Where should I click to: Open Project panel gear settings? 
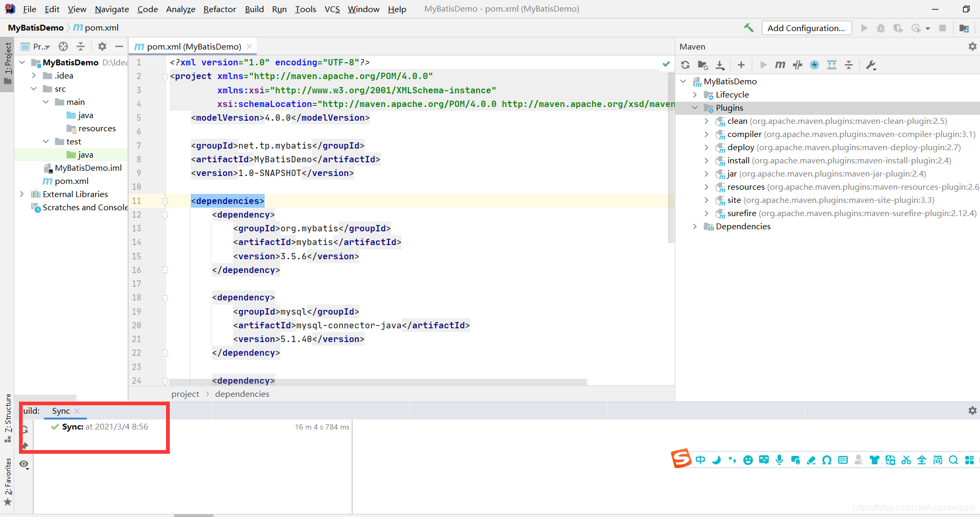pos(102,46)
